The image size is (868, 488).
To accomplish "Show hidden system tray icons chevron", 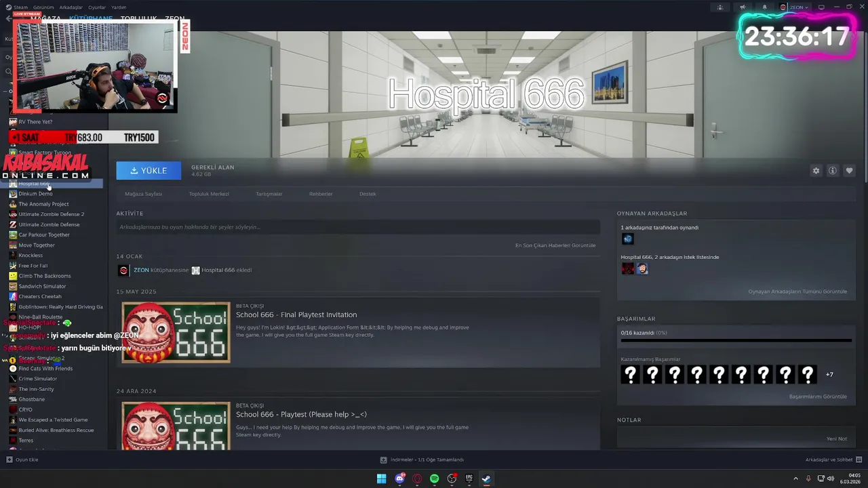I will 795,479.
